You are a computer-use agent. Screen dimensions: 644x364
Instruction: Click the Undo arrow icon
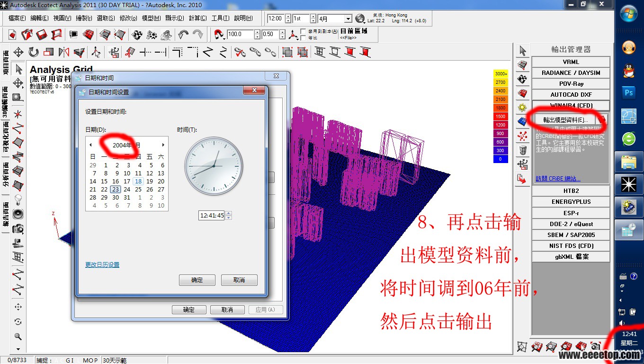[x=183, y=35]
